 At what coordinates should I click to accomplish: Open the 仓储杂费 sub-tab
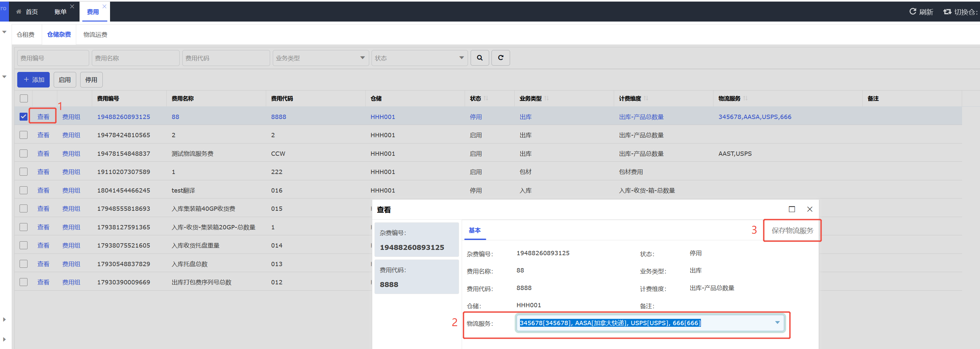[x=59, y=34]
